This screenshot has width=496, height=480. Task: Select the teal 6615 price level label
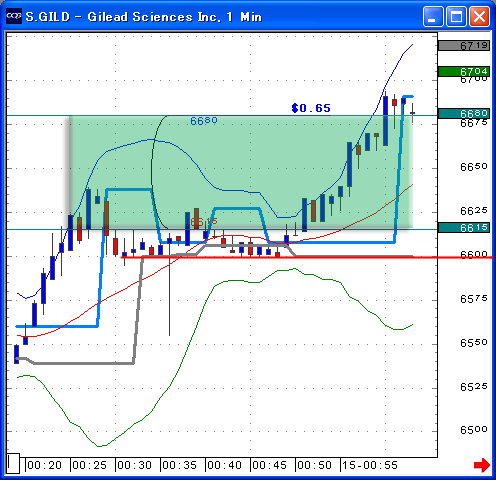[x=464, y=228]
